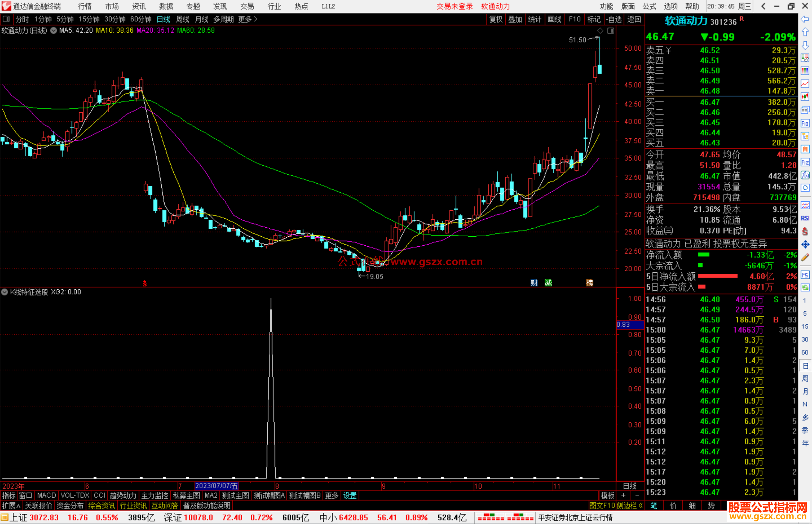The width and height of the screenshot is (812, 524).
Task: Click the left-arrow back icon in sidebar
Action: click(805, 19)
